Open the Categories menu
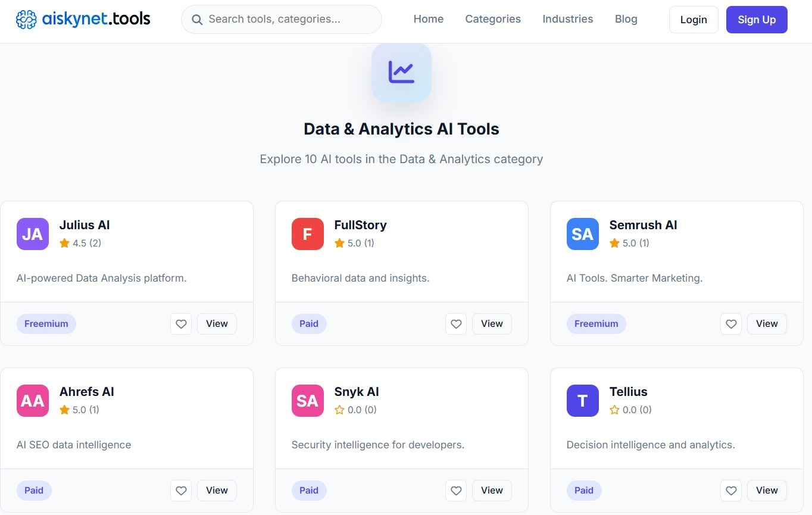 [492, 19]
